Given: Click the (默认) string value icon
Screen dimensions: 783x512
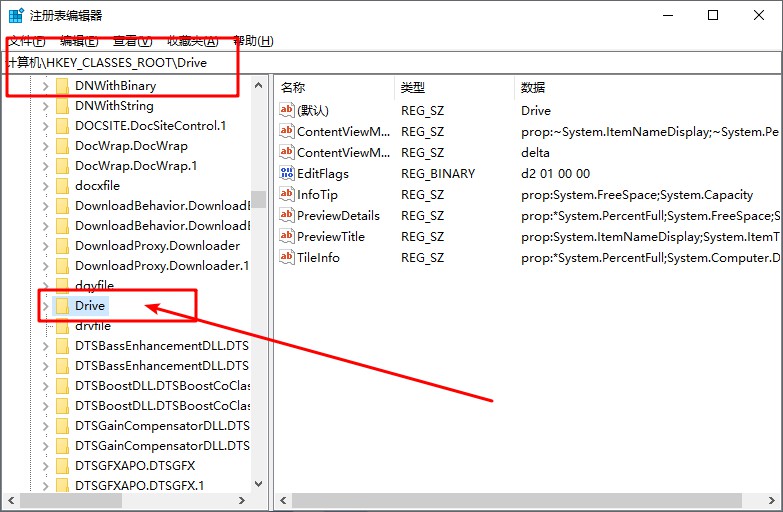Looking at the screenshot, I should point(287,110).
